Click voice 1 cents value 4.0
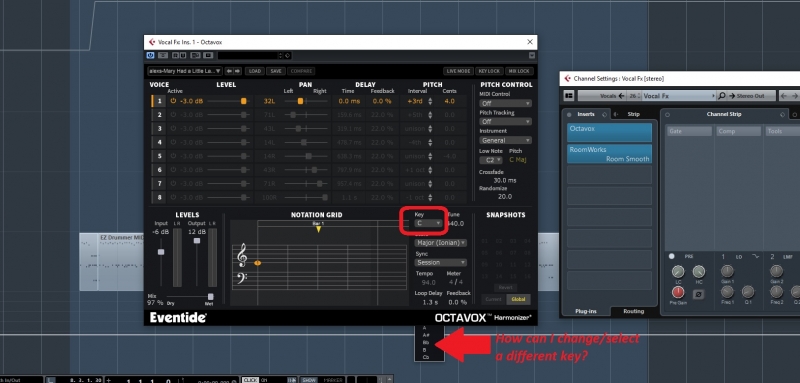Image resolution: width=800 pixels, height=383 pixels. click(449, 101)
